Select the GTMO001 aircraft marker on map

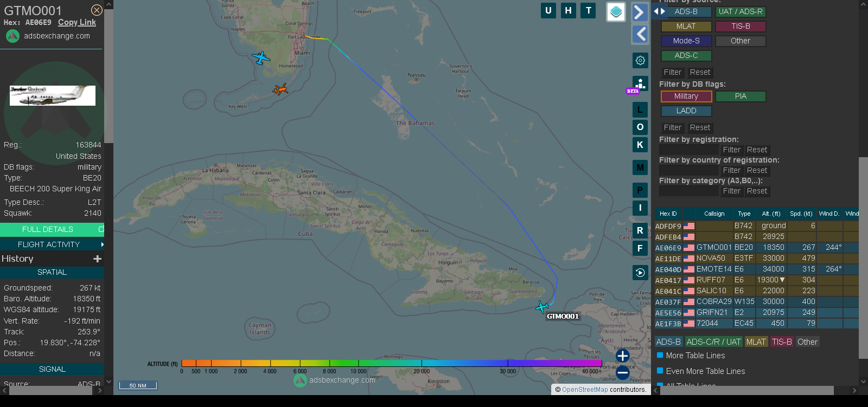(541, 307)
